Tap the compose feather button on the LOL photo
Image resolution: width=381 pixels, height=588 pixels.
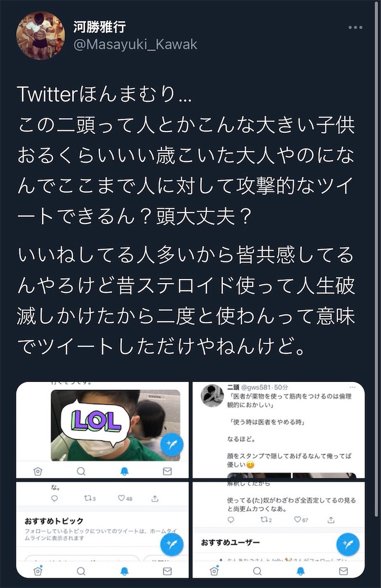172,444
